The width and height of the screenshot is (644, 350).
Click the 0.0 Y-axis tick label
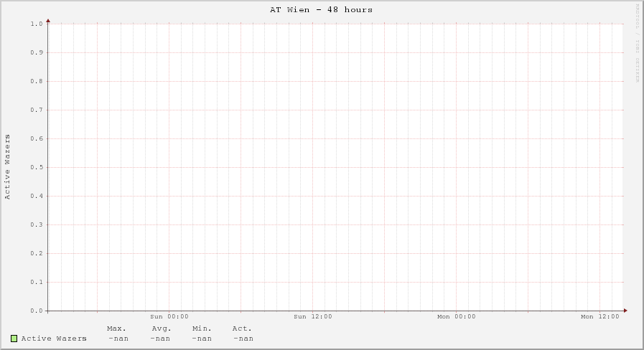[37, 311]
